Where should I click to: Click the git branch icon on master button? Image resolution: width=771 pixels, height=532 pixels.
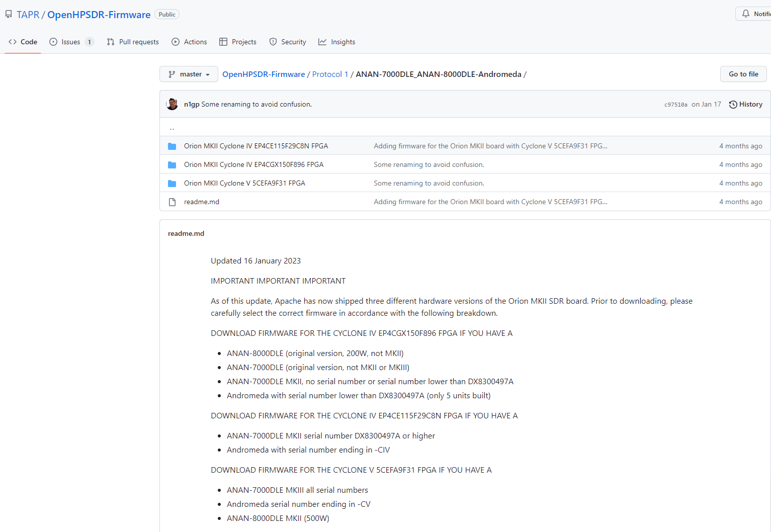172,74
